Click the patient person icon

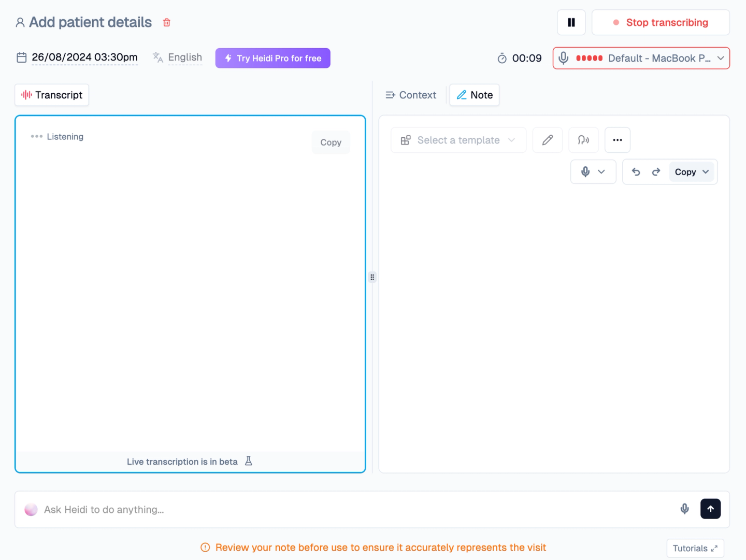pyautogui.click(x=20, y=22)
